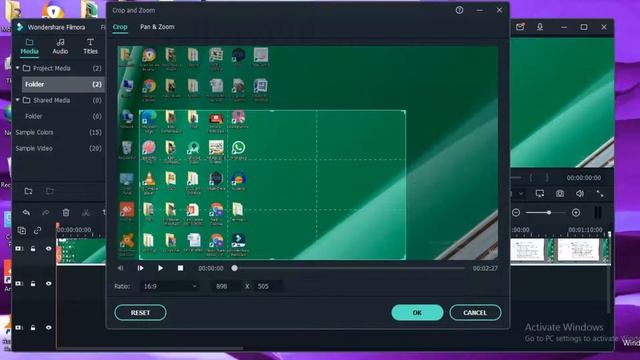The width and height of the screenshot is (640, 360).
Task: Click the scissors split icon
Action: (x=86, y=212)
